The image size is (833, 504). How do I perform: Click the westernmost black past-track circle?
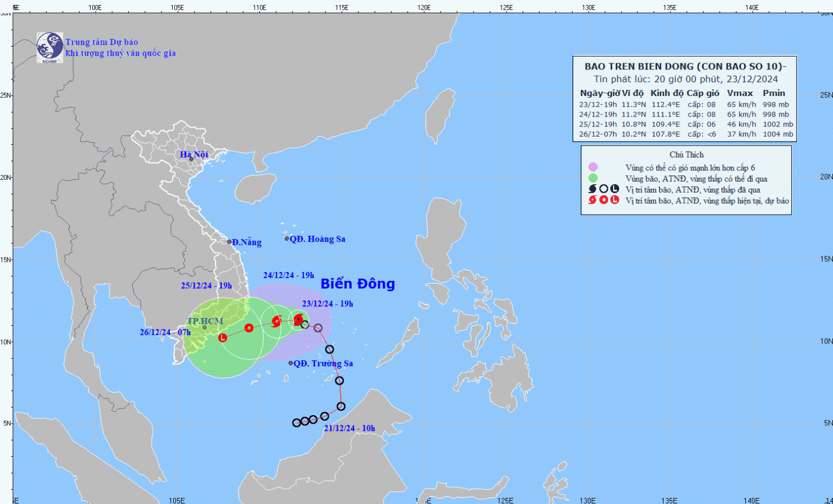coord(297,423)
